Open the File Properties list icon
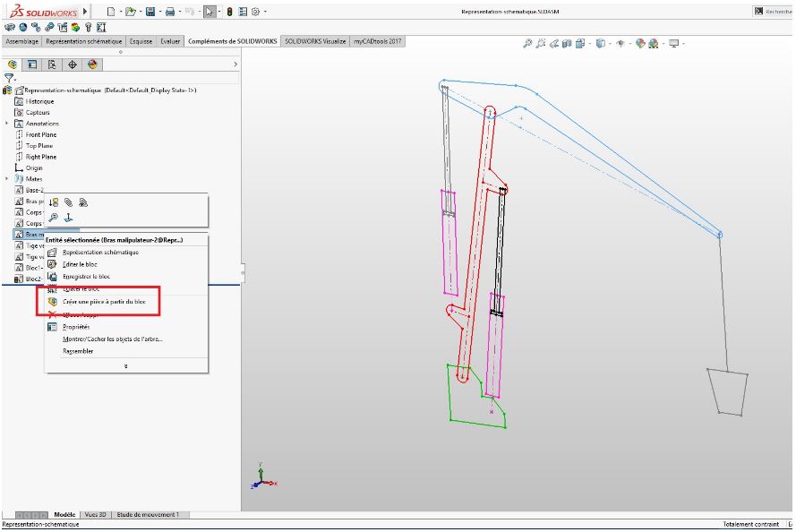 243,11
